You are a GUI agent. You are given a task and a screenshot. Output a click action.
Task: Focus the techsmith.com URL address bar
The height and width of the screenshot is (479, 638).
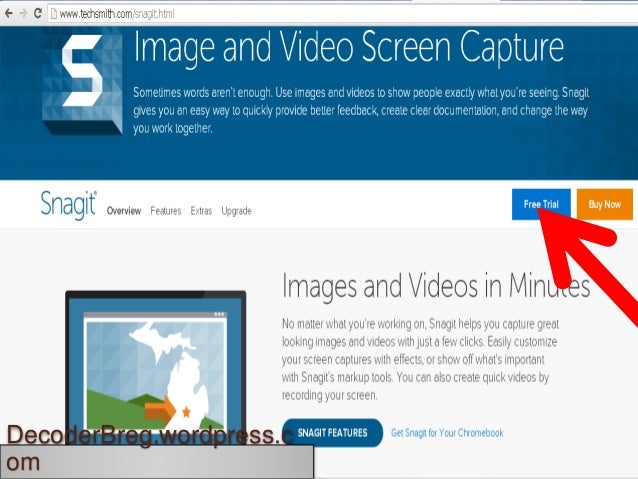(342, 14)
